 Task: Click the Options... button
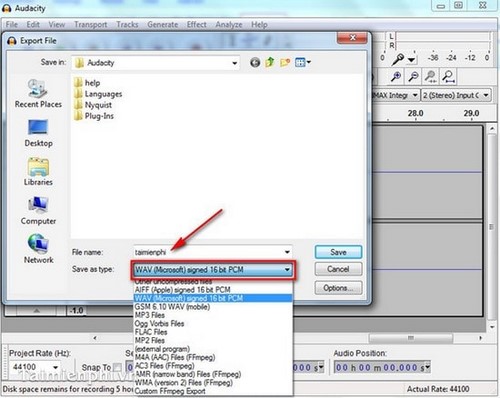click(x=338, y=288)
